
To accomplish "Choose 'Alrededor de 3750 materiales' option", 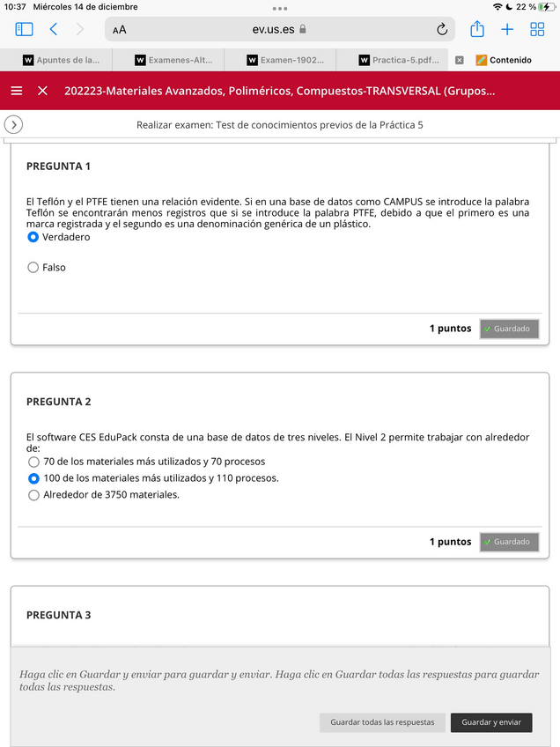I will [x=33, y=495].
